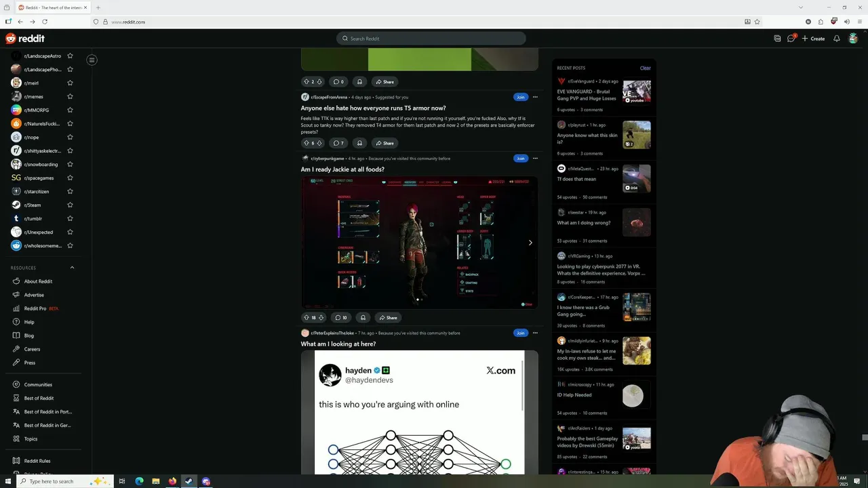Toggle the r/spacegames favorite star
Screen dimensions: 868x488
pyautogui.click(x=70, y=178)
